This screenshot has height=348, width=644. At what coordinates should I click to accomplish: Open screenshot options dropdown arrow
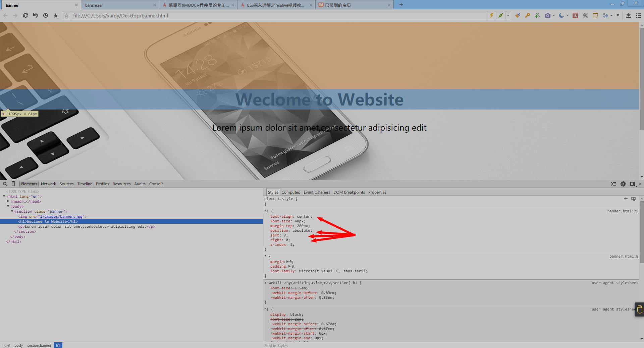554,15
